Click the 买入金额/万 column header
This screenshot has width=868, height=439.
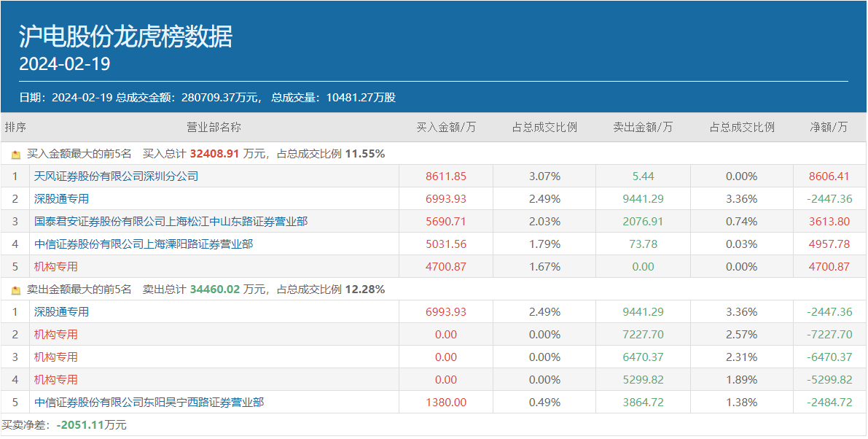(446, 128)
